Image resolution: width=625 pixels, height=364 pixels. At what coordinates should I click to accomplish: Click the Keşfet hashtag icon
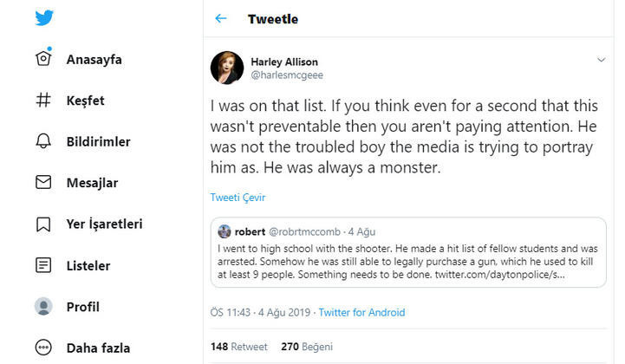coord(43,101)
